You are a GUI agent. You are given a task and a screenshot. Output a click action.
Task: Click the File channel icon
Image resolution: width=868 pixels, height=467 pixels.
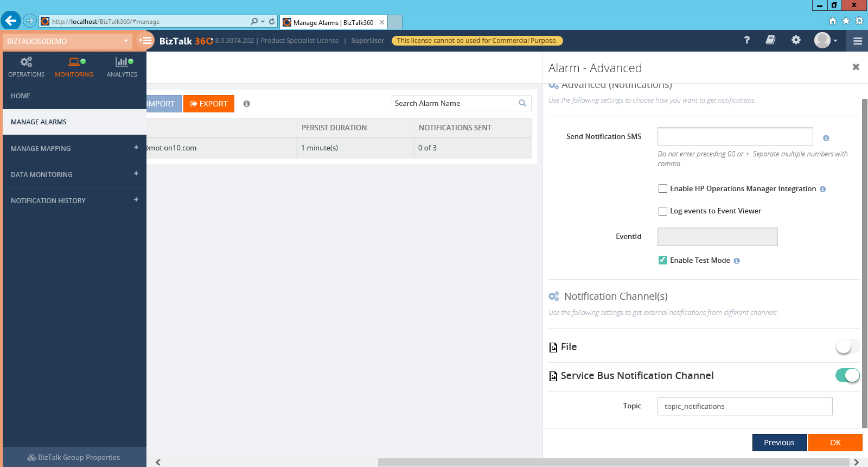pos(553,347)
